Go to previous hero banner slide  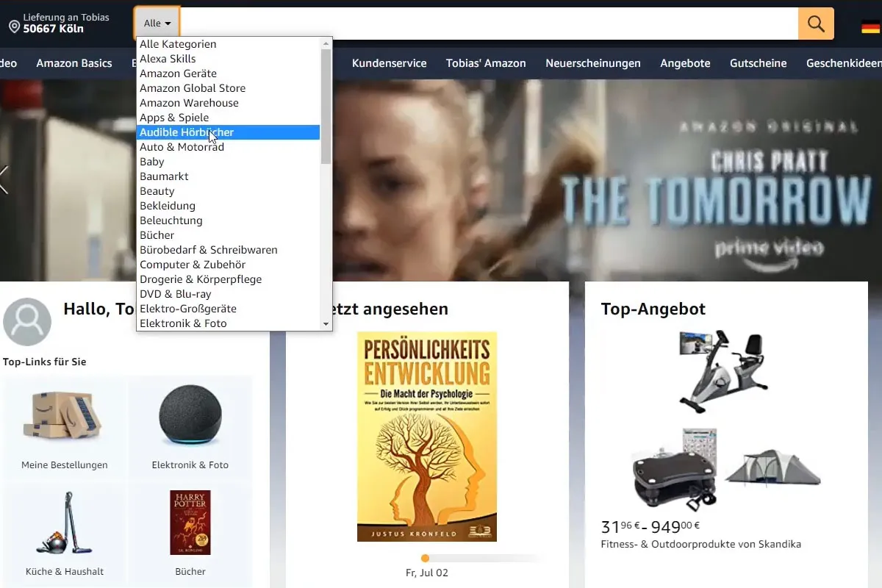[4, 180]
